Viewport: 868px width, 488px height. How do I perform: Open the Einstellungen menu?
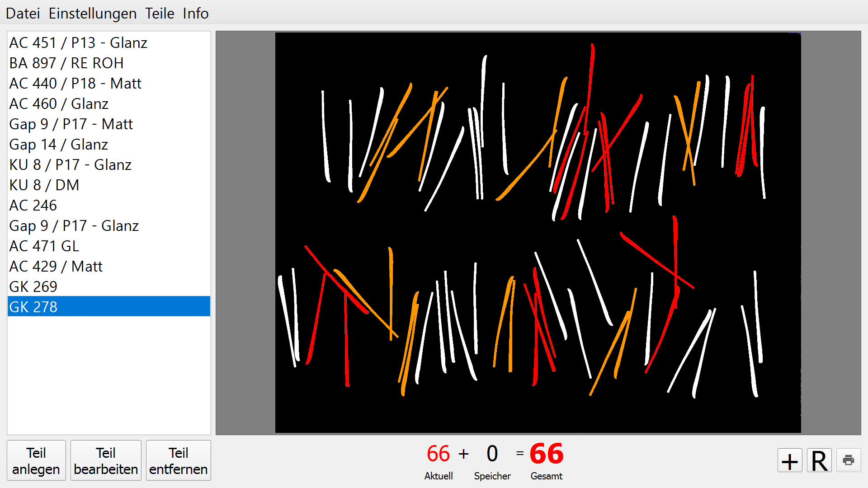[x=93, y=14]
